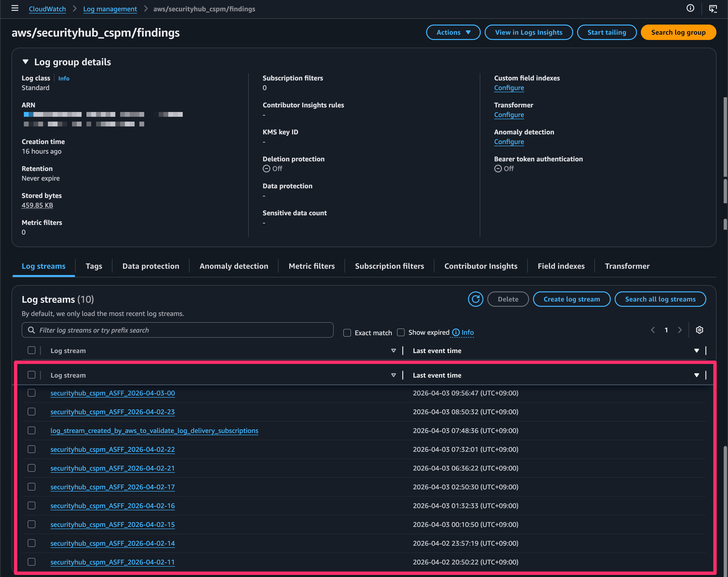728x577 pixels.
Task: Open the CloudShell icon in top right
Action: point(713,9)
